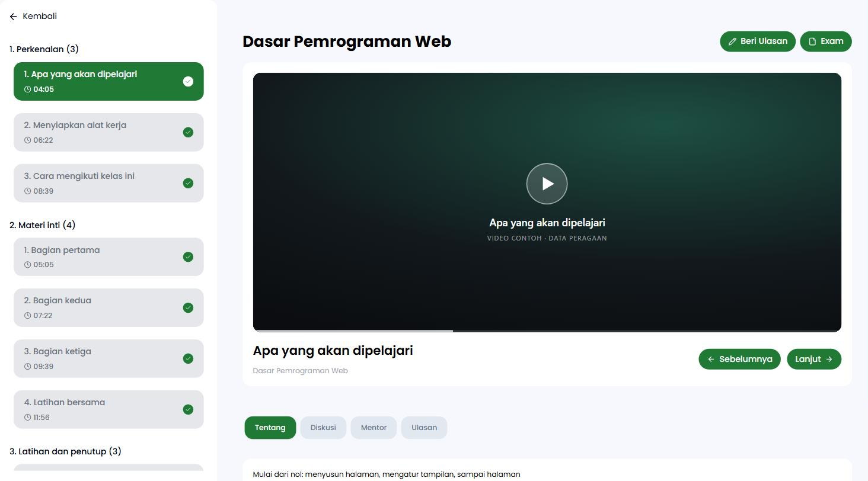Open lesson title "2. Menyiapkan alat kerja"
The width and height of the screenshot is (868, 481).
(75, 125)
